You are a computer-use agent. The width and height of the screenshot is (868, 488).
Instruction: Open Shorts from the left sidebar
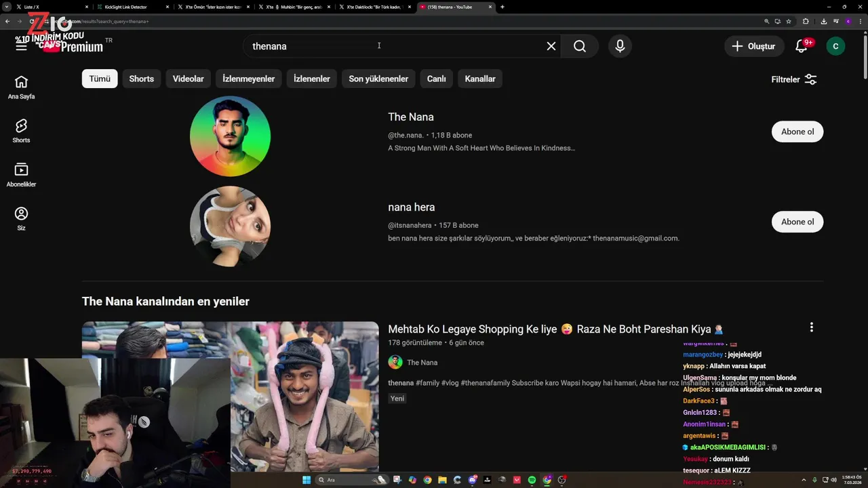click(21, 131)
